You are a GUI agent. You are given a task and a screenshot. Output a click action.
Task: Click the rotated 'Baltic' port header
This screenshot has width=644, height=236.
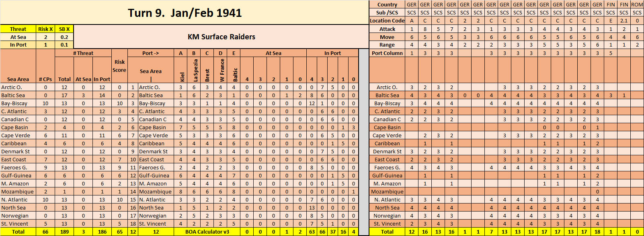(x=234, y=70)
